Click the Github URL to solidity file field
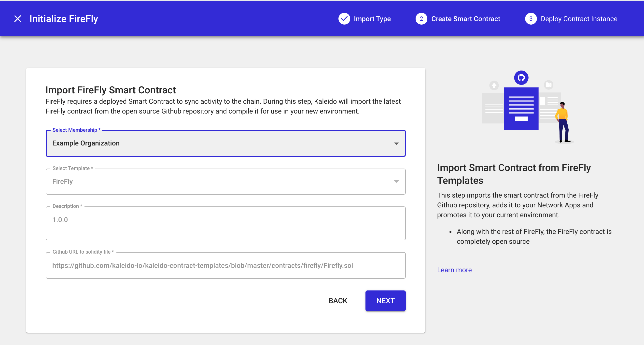This screenshot has height=345, width=644. pos(225,265)
